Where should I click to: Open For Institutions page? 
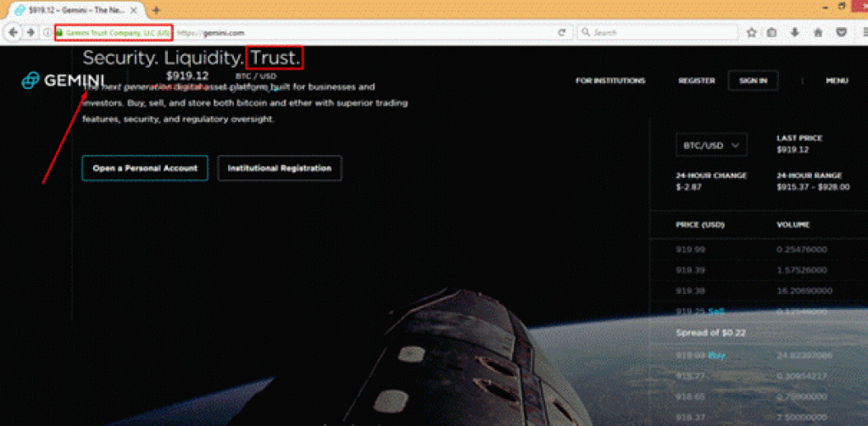point(610,80)
